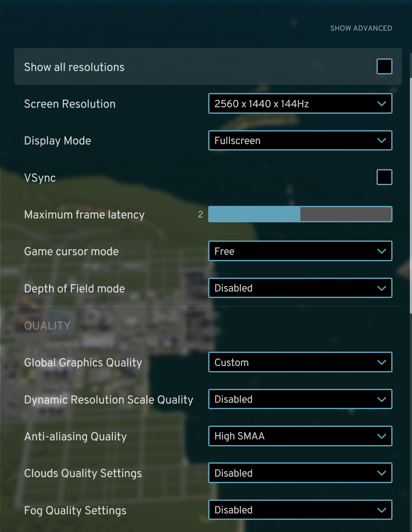Click the frame latency value showing 2
This screenshot has height=532, width=412.
[x=200, y=214]
